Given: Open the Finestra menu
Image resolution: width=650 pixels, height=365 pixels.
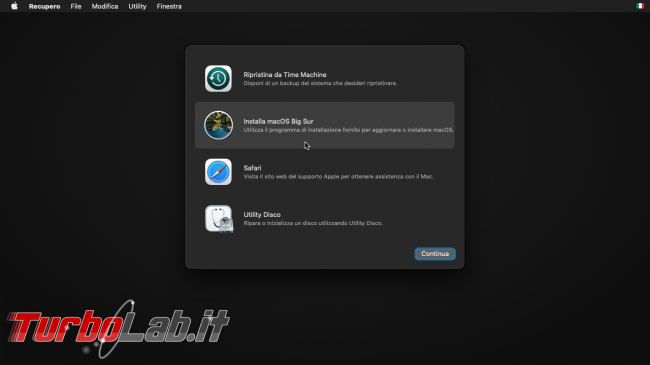Looking at the screenshot, I should coord(169,6).
